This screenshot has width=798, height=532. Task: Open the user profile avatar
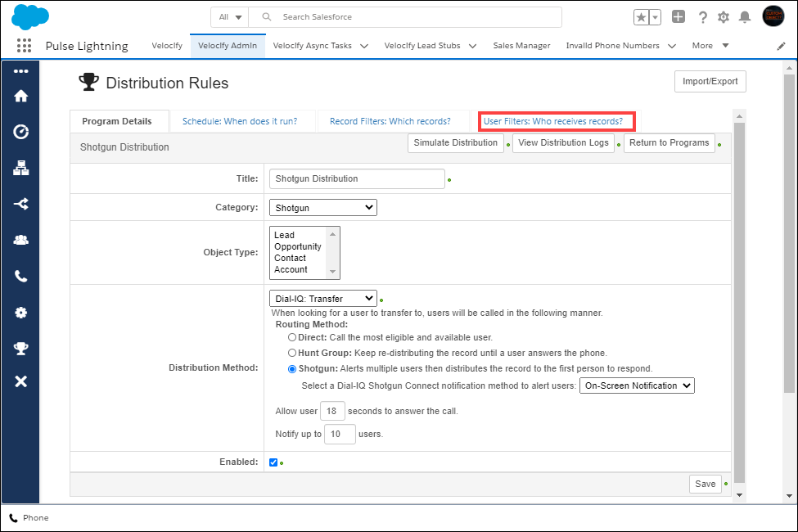(773, 16)
